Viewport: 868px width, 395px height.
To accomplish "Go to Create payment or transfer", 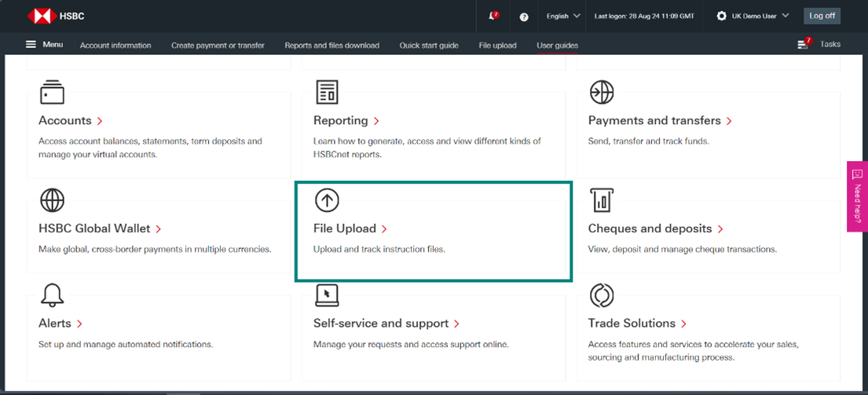I will 218,46.
